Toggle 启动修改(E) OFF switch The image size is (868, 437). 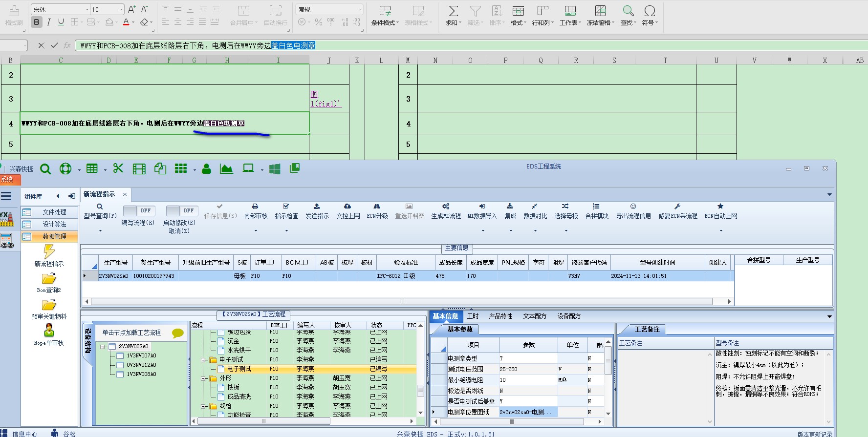point(182,210)
